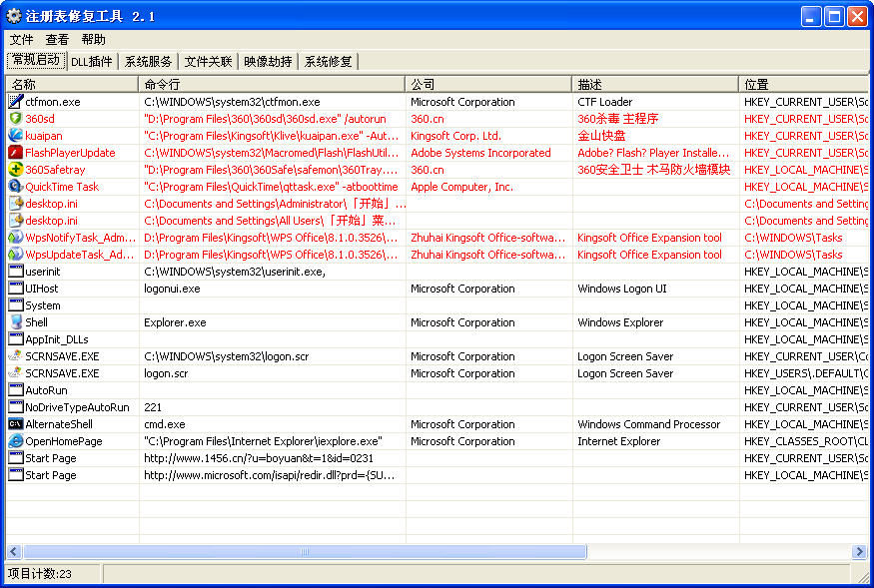Click the ctfmon.exe pencil icon

pyautogui.click(x=15, y=102)
